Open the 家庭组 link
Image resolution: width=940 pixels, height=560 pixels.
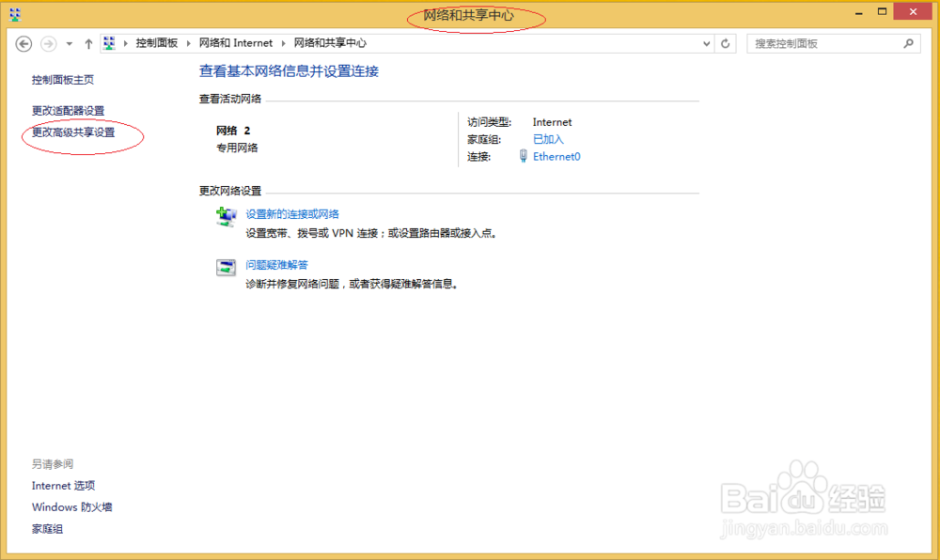point(46,528)
